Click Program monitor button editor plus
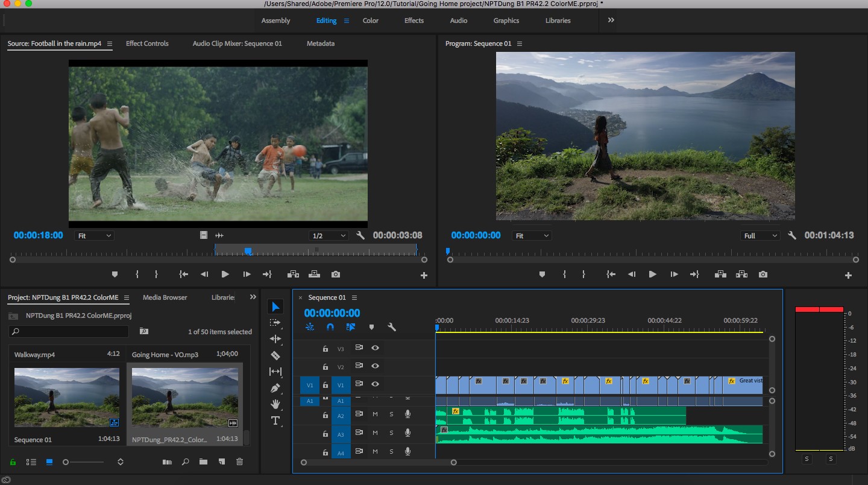 (848, 275)
